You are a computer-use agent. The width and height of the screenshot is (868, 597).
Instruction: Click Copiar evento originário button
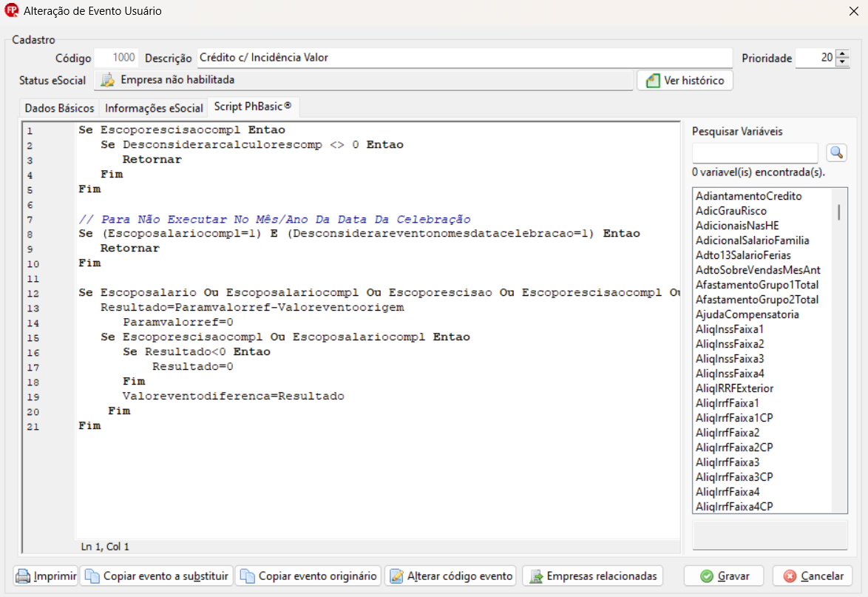[x=308, y=576]
